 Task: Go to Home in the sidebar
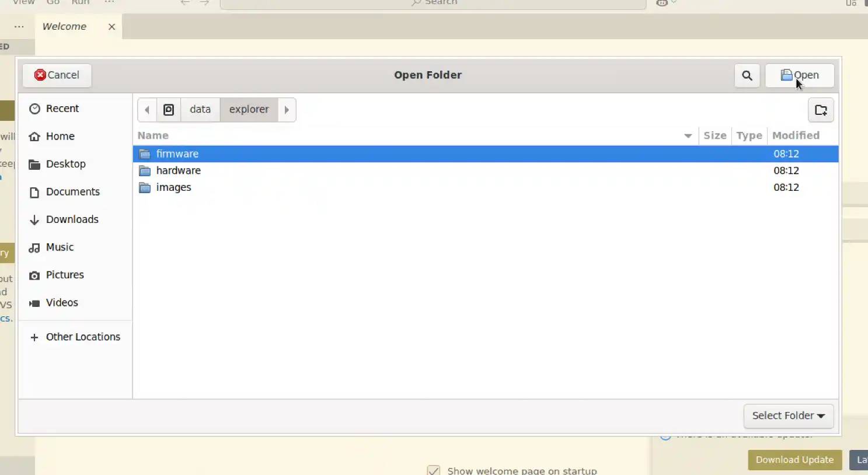[75, 137]
